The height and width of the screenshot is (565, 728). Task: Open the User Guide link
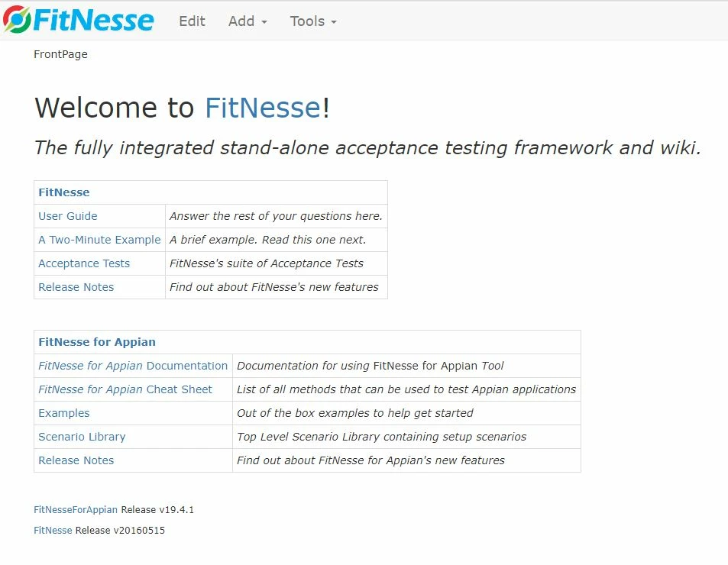point(68,216)
